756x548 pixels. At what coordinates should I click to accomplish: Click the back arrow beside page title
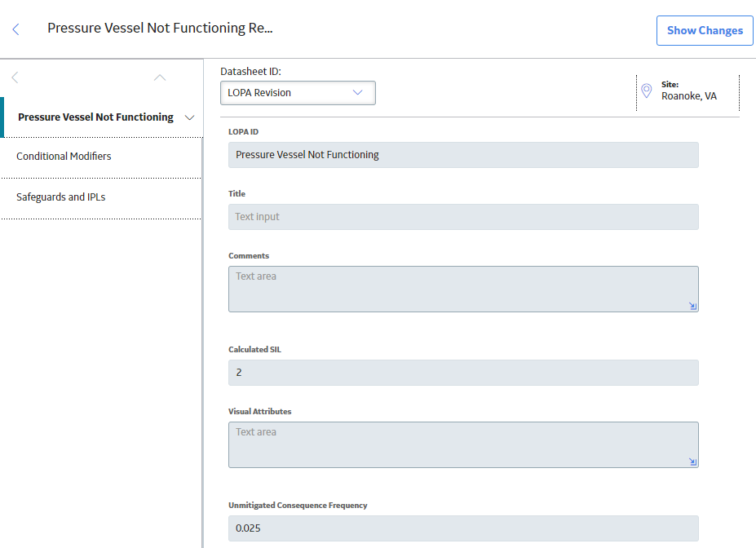pyautogui.click(x=16, y=29)
